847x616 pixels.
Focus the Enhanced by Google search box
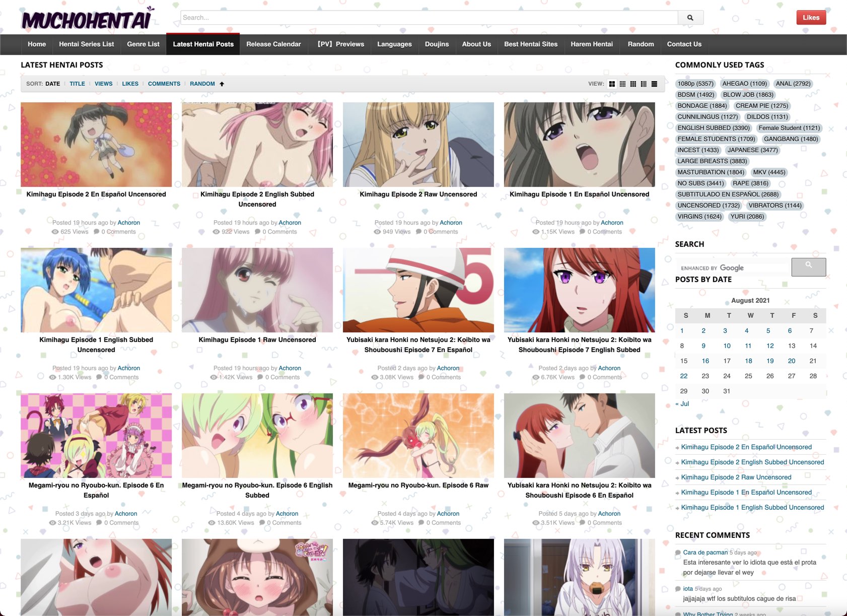click(733, 267)
